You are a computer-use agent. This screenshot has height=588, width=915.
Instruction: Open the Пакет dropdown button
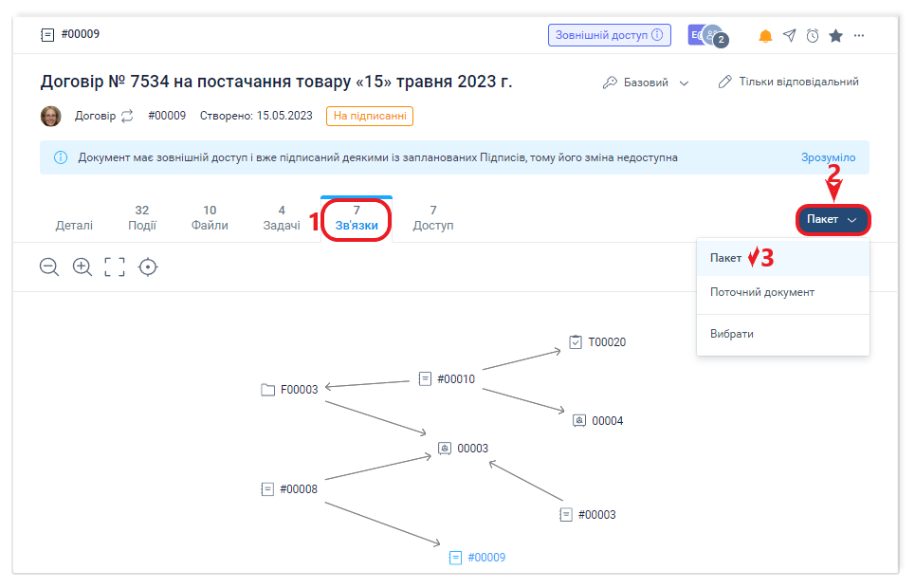pyautogui.click(x=833, y=220)
